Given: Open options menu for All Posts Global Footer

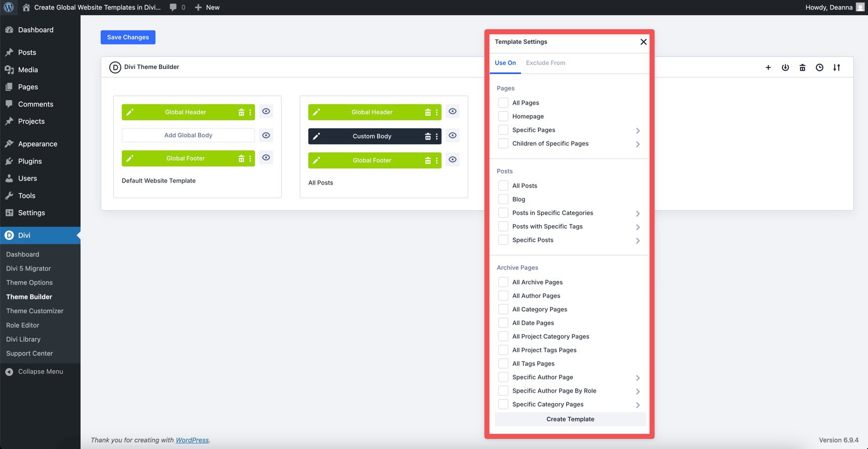Looking at the screenshot, I should tap(437, 160).
